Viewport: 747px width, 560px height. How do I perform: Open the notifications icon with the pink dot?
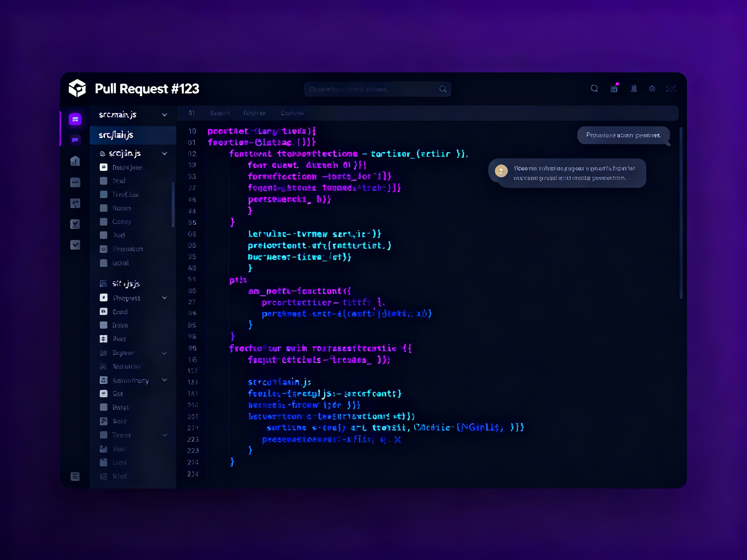pos(614,88)
